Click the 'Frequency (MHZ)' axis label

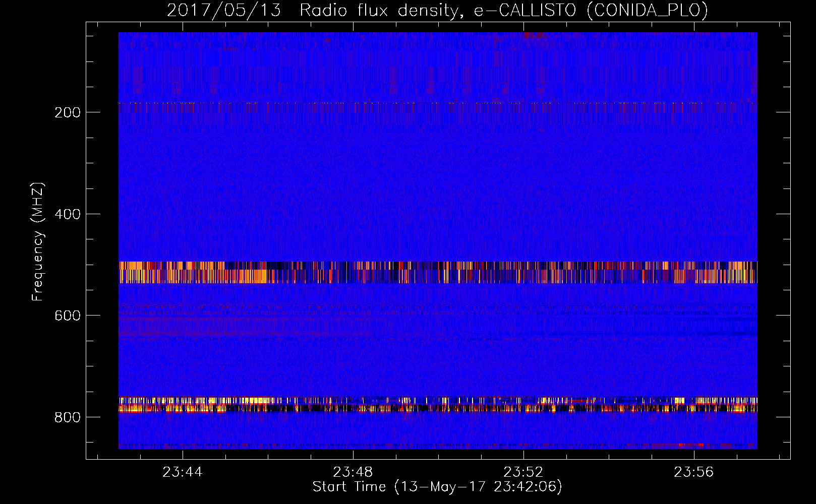tap(38, 241)
